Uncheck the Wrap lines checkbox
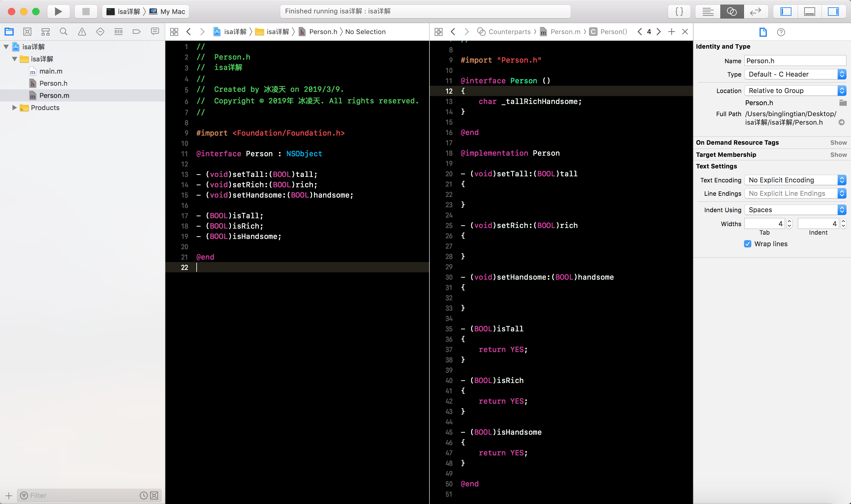 coord(747,244)
